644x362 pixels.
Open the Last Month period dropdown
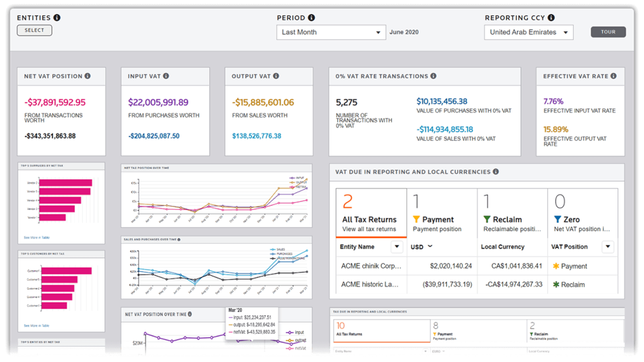pyautogui.click(x=331, y=32)
